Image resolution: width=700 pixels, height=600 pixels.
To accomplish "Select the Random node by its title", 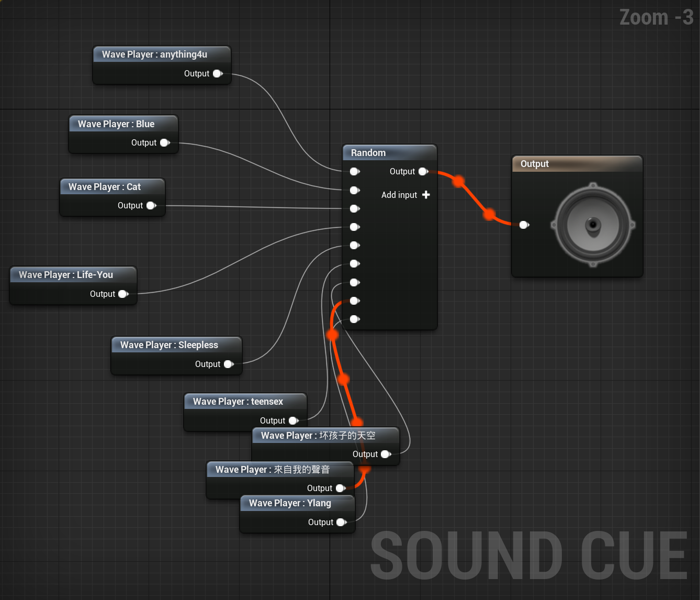I will pos(390,153).
